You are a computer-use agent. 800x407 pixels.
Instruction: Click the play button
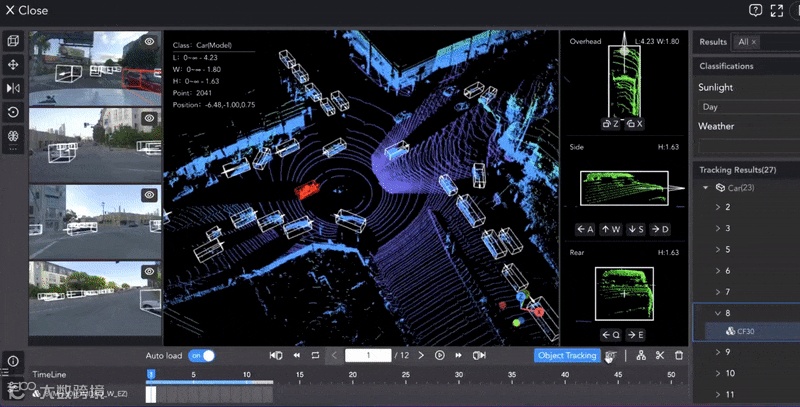tap(440, 355)
